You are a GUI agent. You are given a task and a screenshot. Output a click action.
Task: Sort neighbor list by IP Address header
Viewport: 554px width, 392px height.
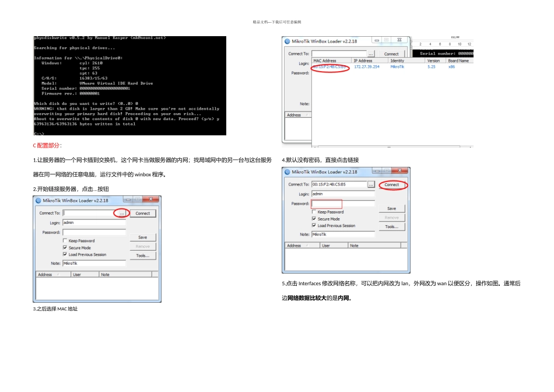370,61
